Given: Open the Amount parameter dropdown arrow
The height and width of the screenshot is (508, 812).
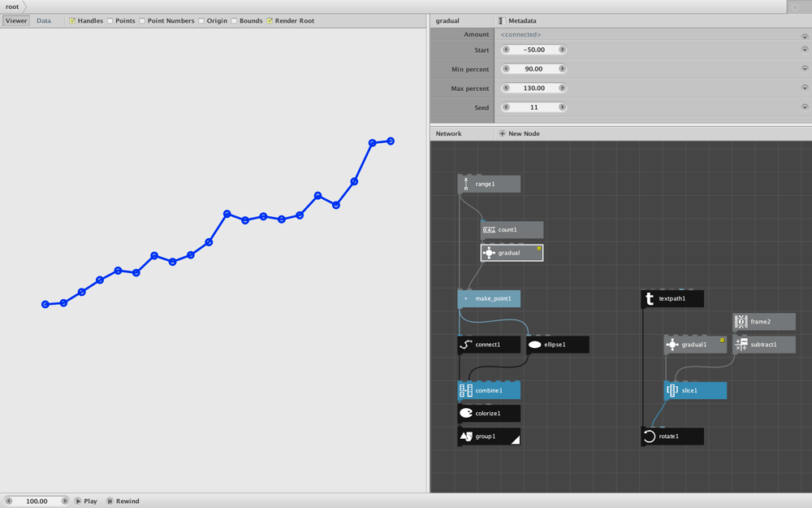Looking at the screenshot, I should [805, 37].
